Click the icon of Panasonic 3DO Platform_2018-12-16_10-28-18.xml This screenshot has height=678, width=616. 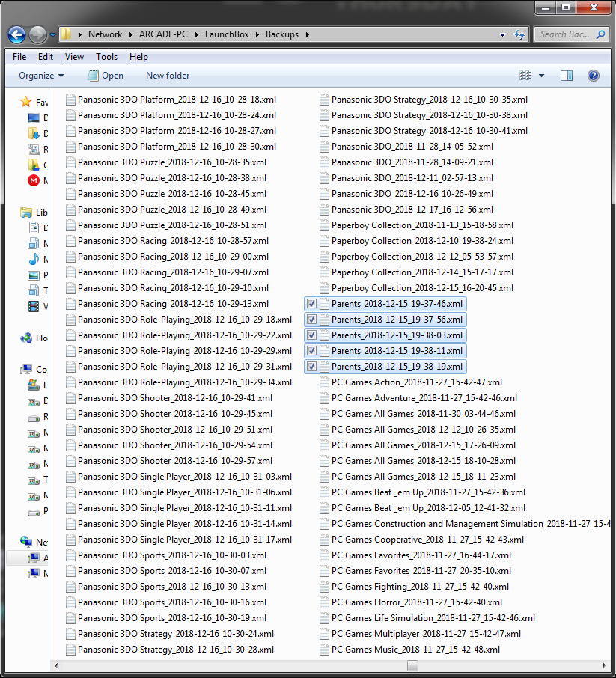(x=70, y=100)
